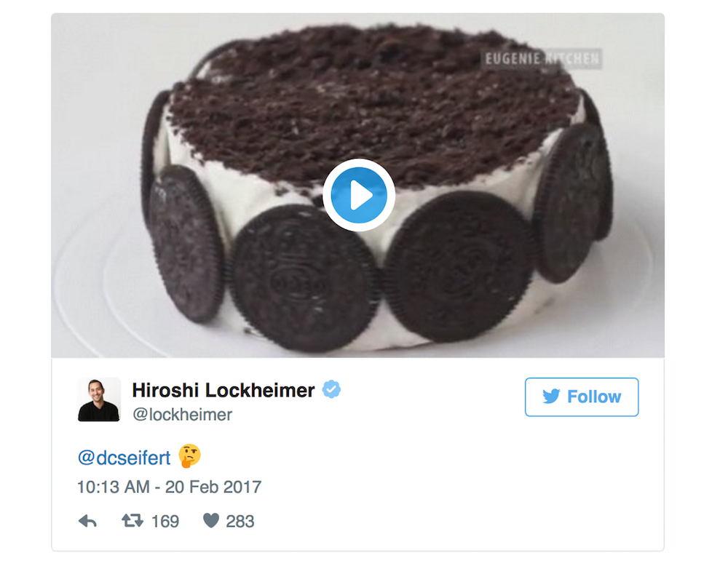Click the thinking face emoji
Viewport: 728px width, 561px height.
[x=189, y=457]
